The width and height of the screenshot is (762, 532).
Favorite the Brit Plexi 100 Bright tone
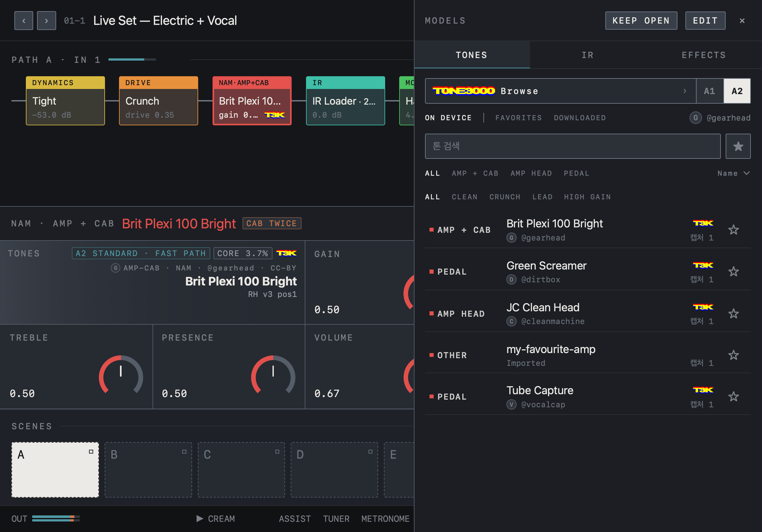click(734, 230)
